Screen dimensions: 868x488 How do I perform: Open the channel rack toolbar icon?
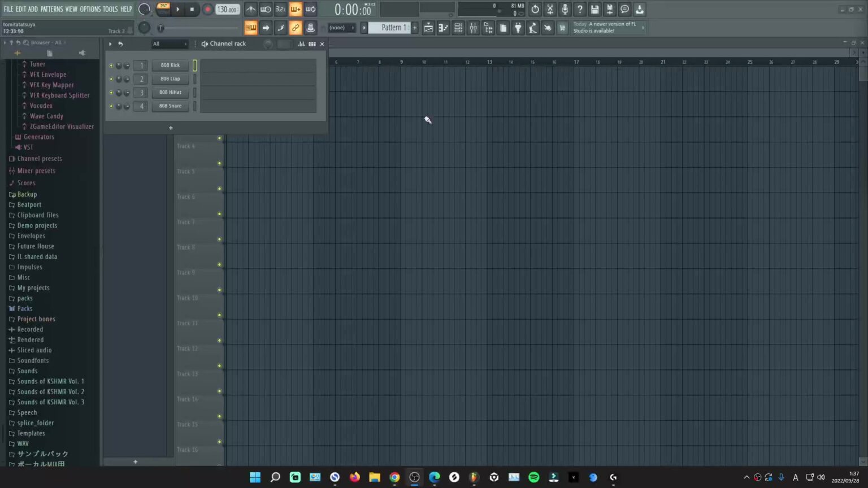coord(458,28)
